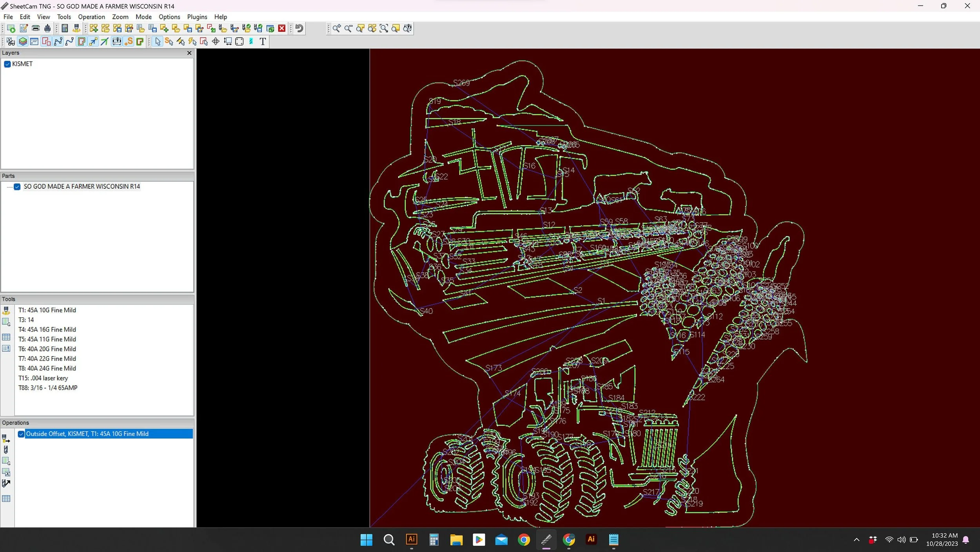
Task: Open Adobe Illustrator from the taskbar
Action: pos(411,539)
